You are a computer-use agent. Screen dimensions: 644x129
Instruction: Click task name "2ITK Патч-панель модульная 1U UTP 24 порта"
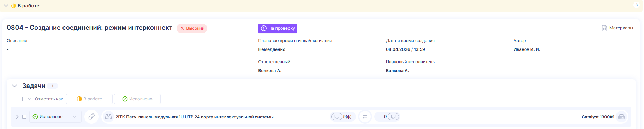point(194,117)
